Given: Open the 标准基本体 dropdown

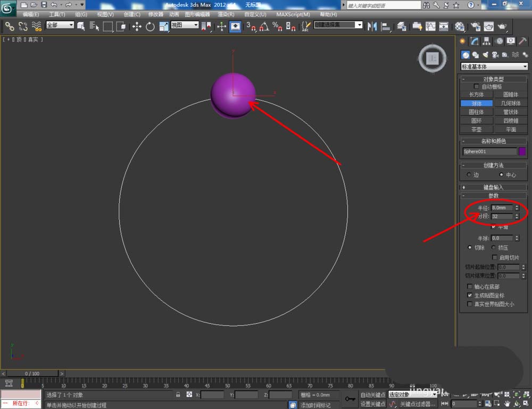Looking at the screenshot, I should [494, 67].
